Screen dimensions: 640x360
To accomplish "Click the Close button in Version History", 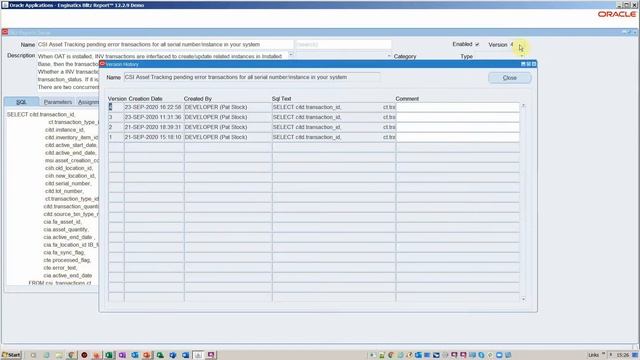I will (x=509, y=78).
